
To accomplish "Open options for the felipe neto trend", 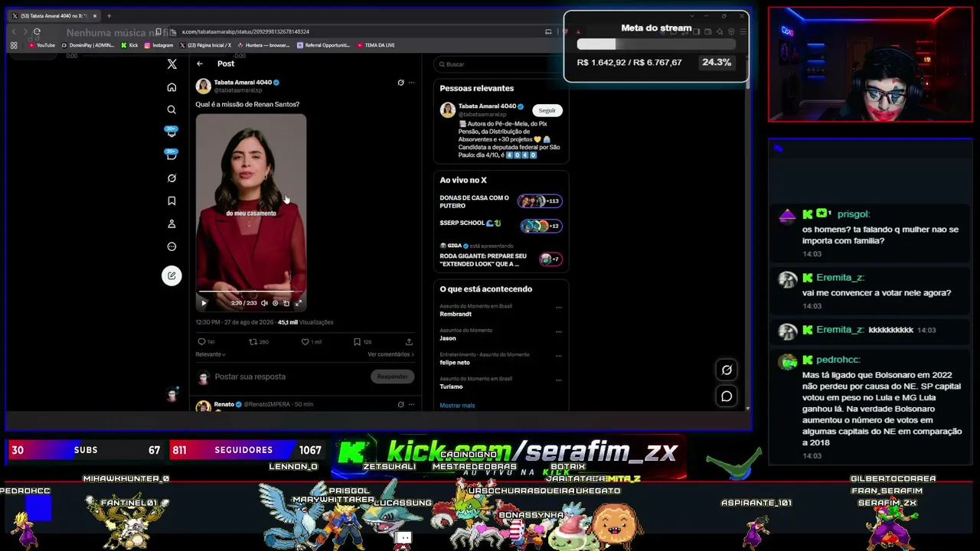I will 559,356.
